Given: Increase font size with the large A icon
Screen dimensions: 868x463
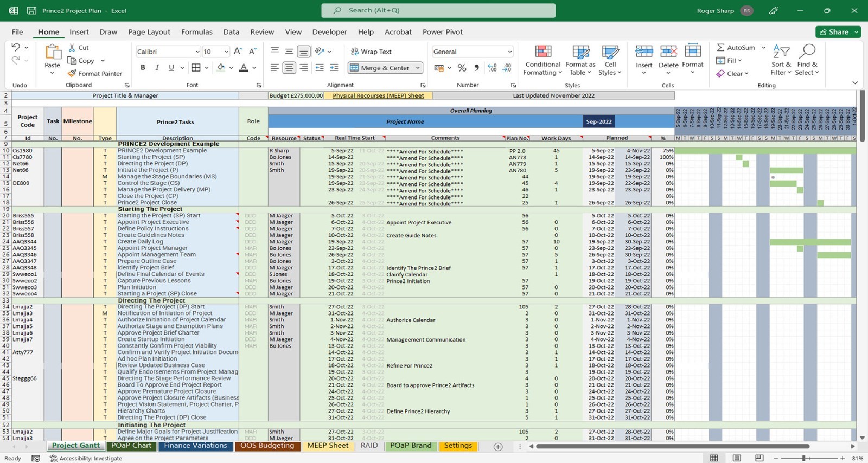Looking at the screenshot, I should click(x=238, y=52).
